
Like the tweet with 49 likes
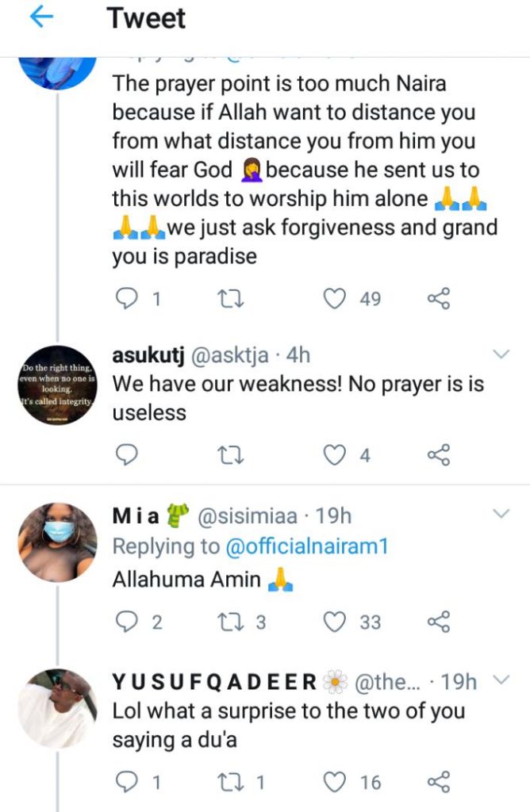click(336, 299)
